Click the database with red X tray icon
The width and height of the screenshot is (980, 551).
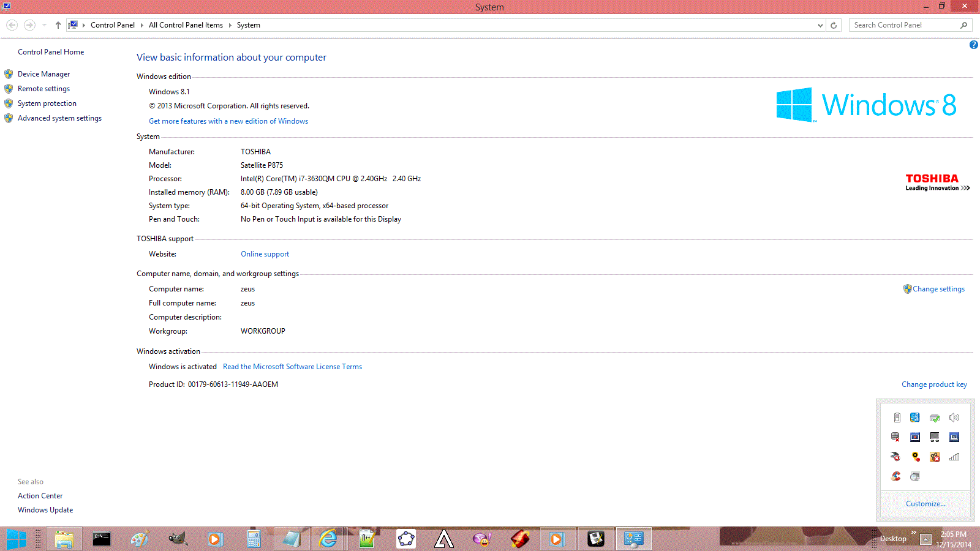(895, 437)
